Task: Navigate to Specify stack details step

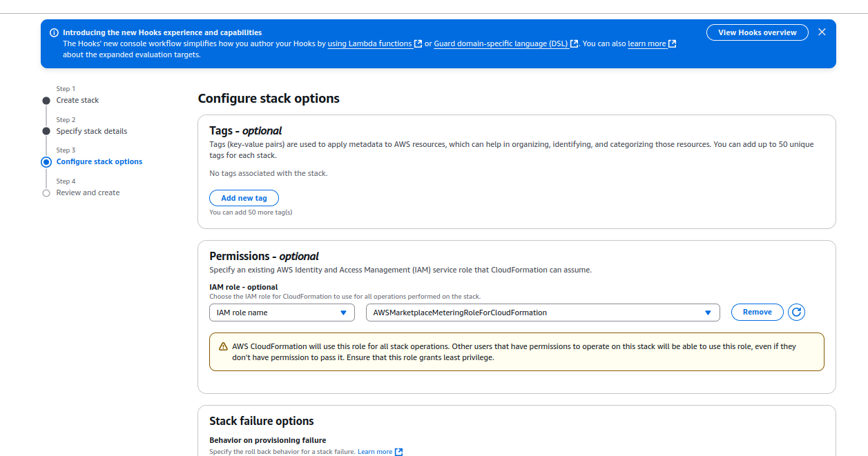Action: 92,131
